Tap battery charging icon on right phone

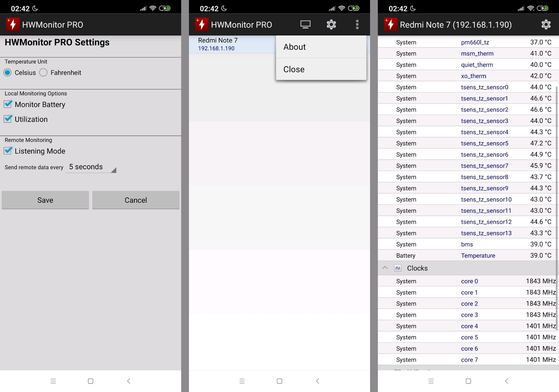[x=543, y=8]
